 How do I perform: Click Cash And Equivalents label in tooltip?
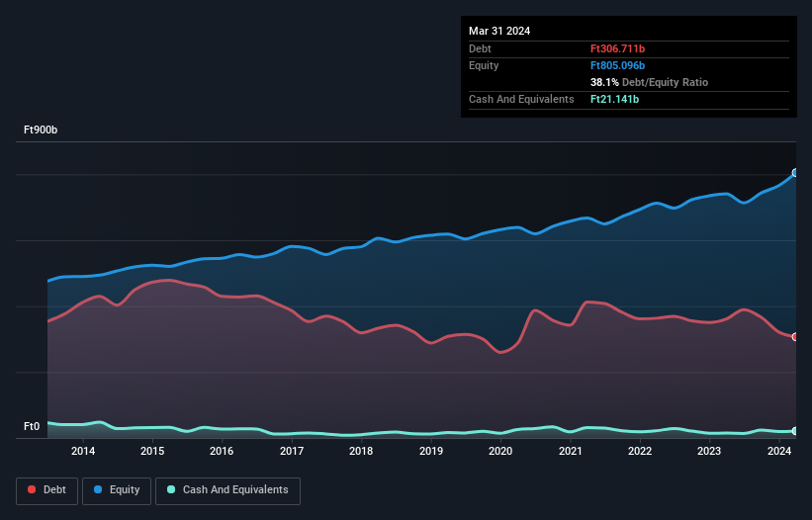pos(521,99)
